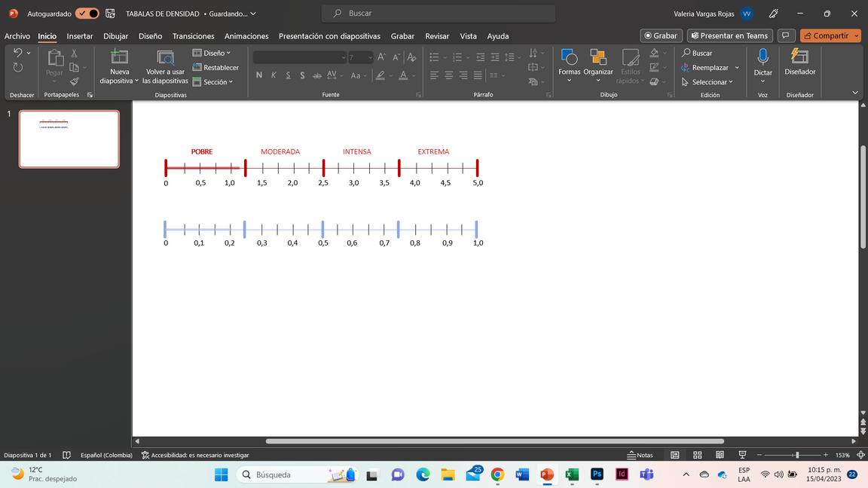Open Google Chrome from the taskbar

497,474
